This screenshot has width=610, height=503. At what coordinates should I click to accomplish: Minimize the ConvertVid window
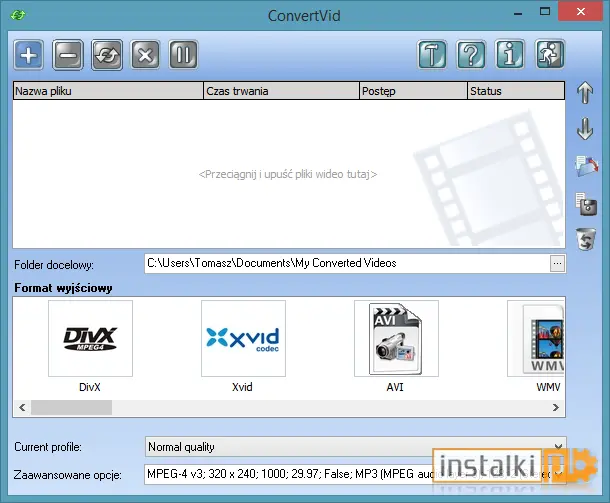[x=518, y=13]
